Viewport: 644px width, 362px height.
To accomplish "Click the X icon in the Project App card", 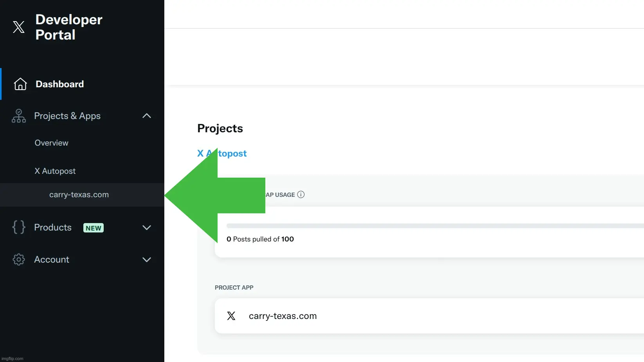I will click(x=231, y=316).
